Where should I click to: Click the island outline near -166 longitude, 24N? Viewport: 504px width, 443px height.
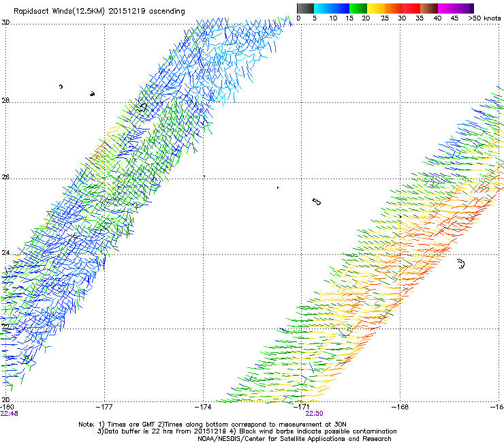[461, 264]
